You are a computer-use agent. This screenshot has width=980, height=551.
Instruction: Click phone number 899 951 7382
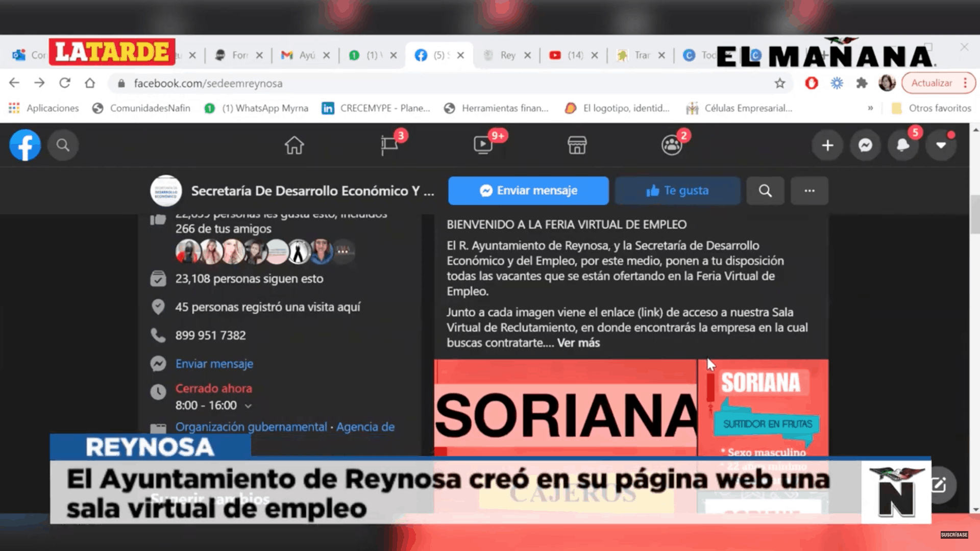coord(210,335)
